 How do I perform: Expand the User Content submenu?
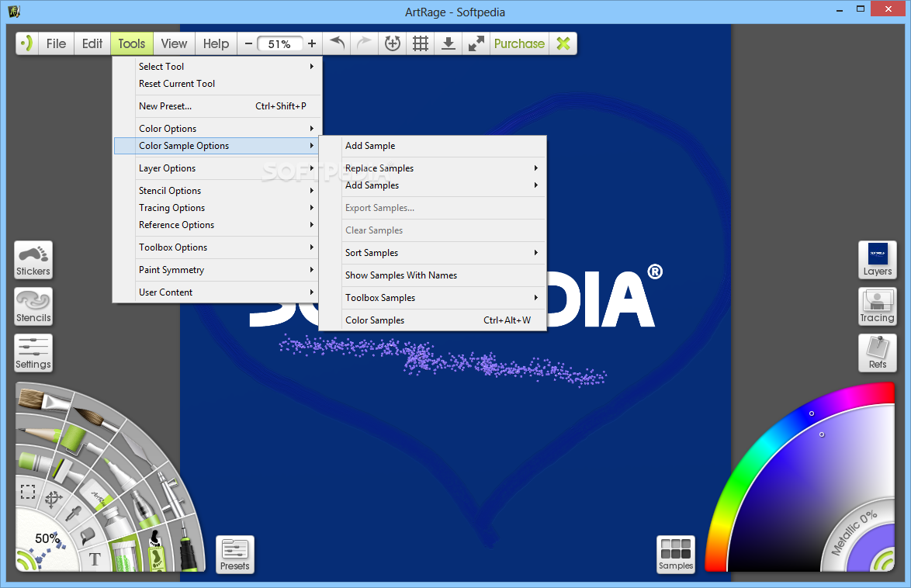tap(218, 292)
